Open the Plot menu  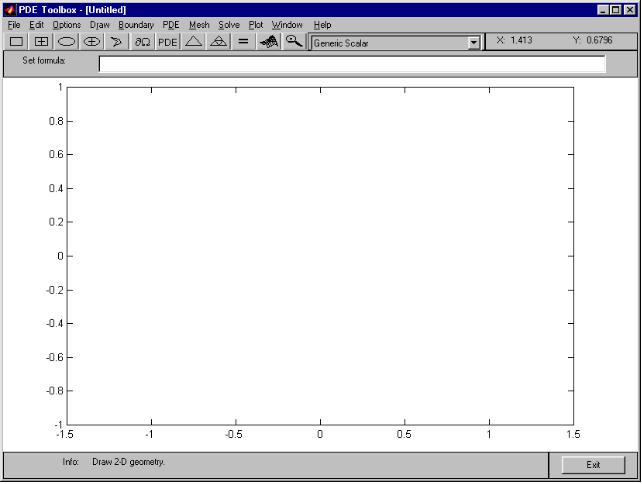[x=255, y=25]
